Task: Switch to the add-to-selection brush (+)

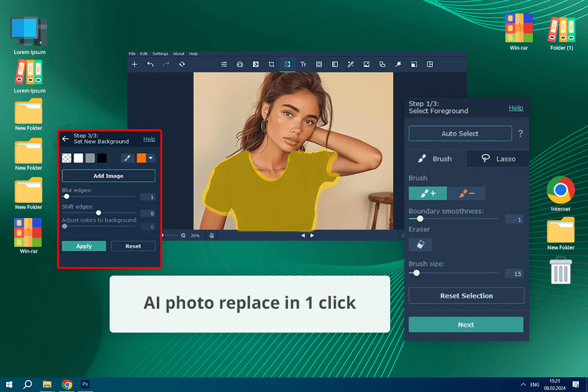Action: pyautogui.click(x=428, y=194)
